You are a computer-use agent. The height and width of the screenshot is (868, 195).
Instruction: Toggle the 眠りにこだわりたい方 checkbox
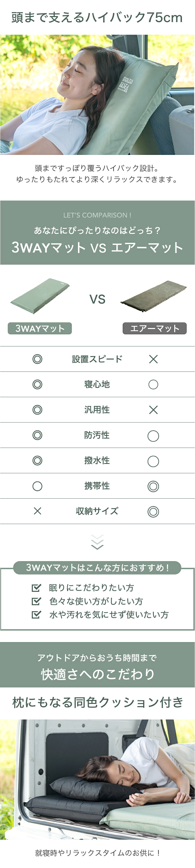(x=36, y=588)
